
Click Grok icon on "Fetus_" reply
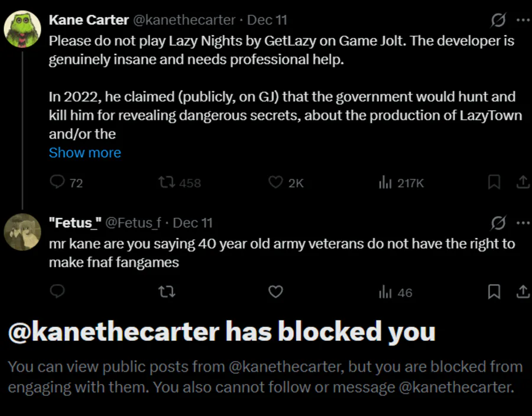point(498,223)
